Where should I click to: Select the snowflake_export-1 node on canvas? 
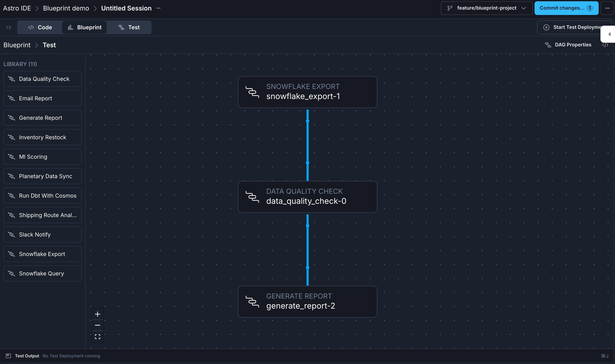pos(307,92)
